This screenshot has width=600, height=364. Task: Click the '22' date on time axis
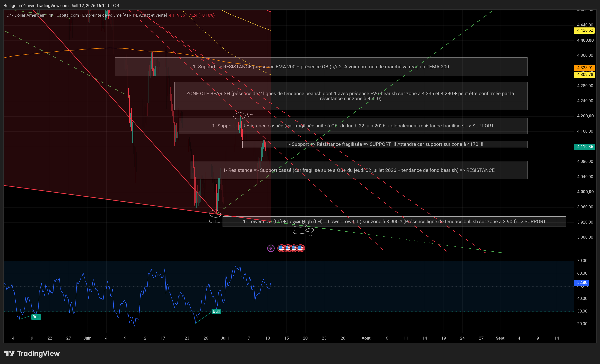[x=50, y=338]
